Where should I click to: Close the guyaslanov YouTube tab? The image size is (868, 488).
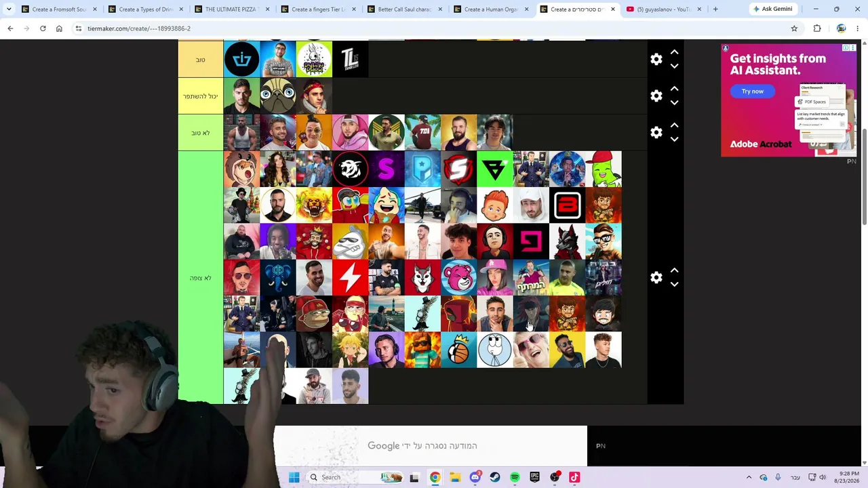(699, 9)
